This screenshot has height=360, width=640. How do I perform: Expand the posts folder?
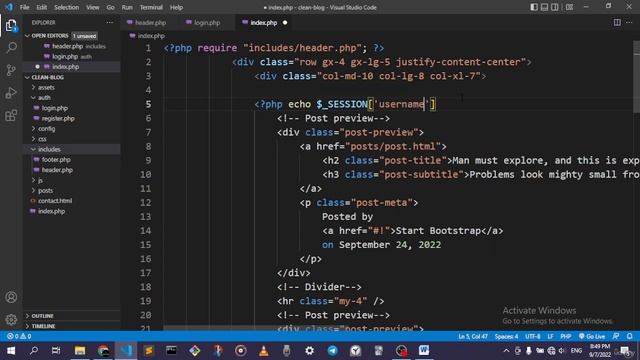45,191
